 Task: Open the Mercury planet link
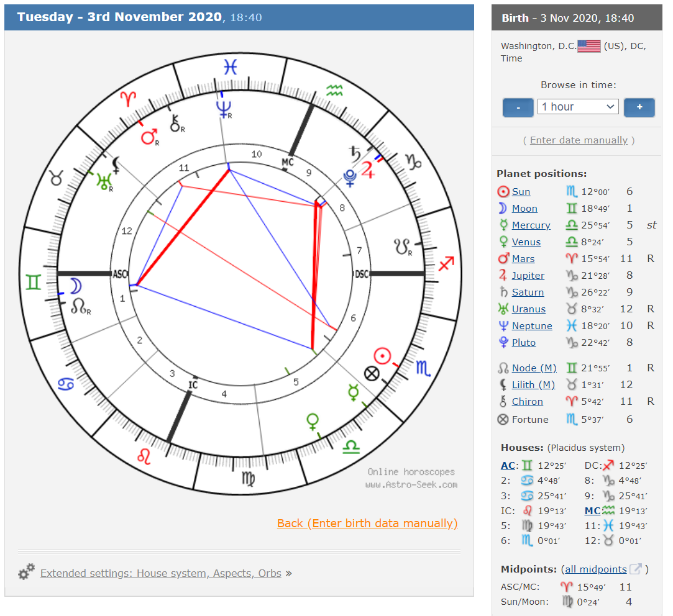pyautogui.click(x=531, y=225)
